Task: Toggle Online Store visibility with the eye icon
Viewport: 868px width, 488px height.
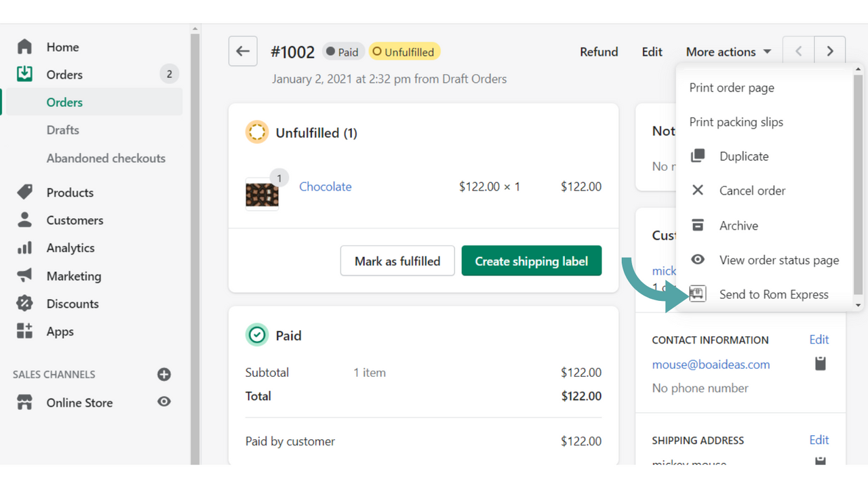Action: coord(163,402)
